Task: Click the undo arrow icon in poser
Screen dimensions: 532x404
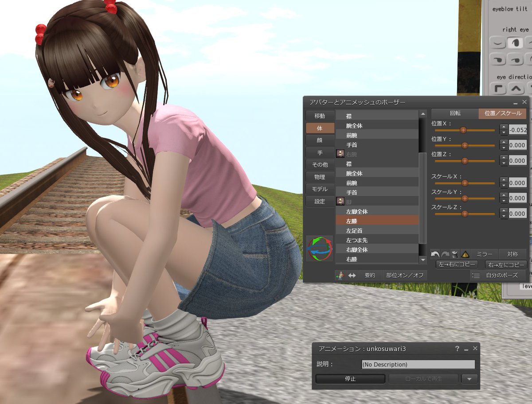Action: [x=435, y=254]
